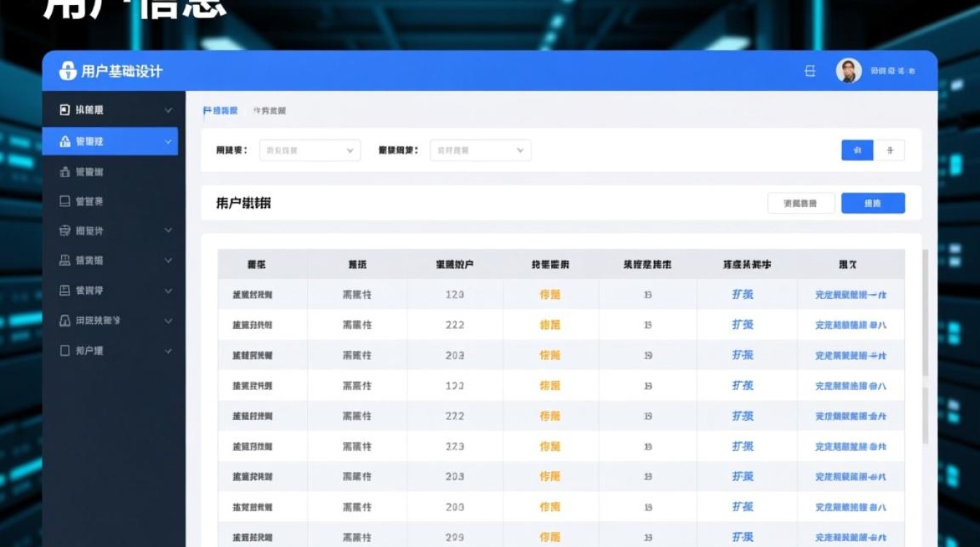Expand the chevron on the first sidebar menu item

click(169, 109)
